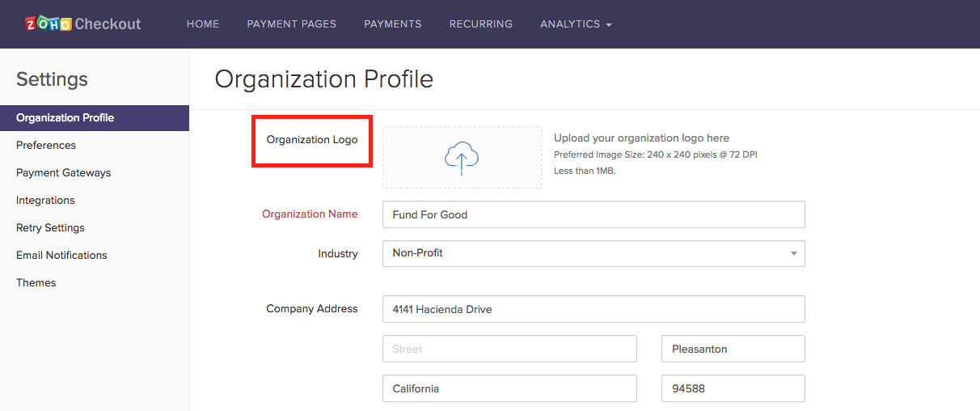Open Preferences settings
The width and height of the screenshot is (980, 411).
pos(46,146)
